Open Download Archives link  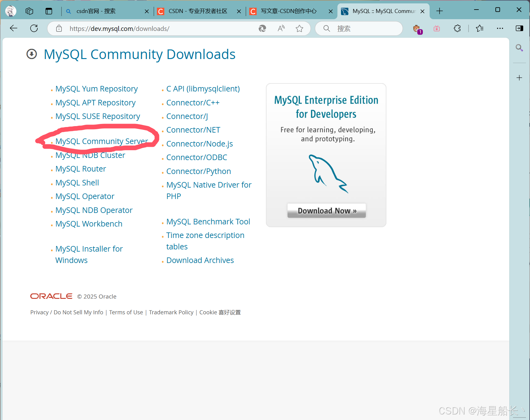[x=200, y=260]
